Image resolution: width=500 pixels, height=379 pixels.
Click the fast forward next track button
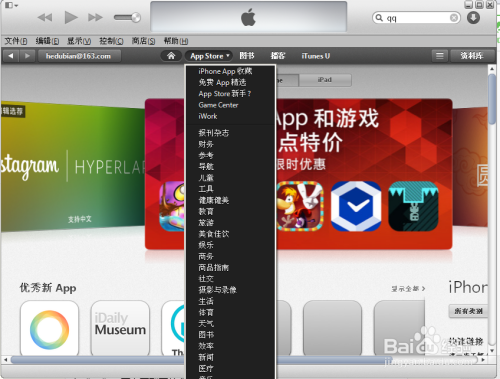click(95, 17)
